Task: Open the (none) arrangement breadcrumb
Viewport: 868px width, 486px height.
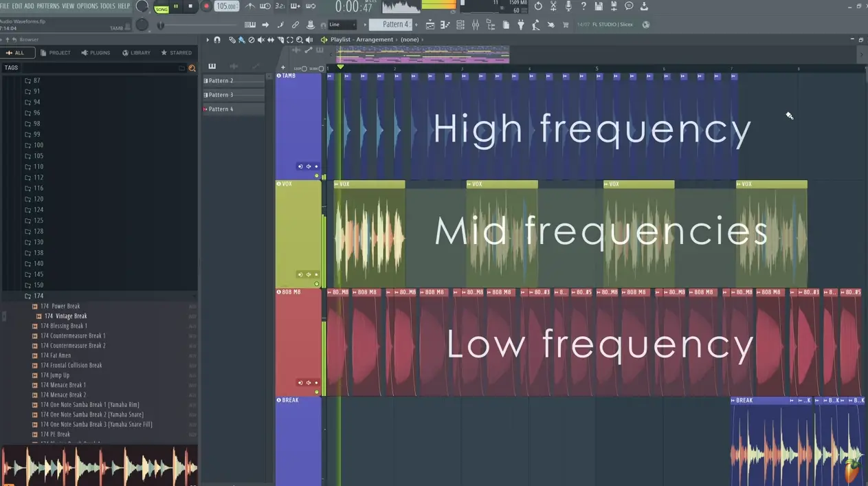Action: pyautogui.click(x=410, y=40)
